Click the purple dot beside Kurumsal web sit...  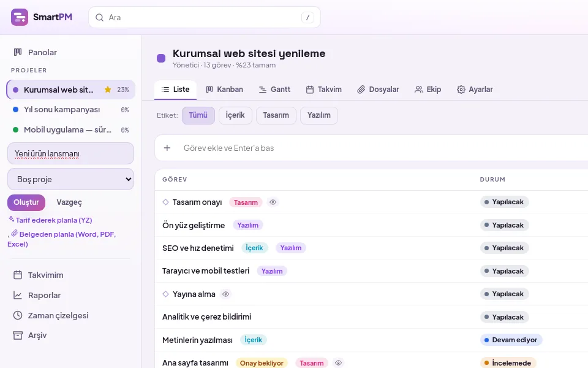click(x=16, y=90)
